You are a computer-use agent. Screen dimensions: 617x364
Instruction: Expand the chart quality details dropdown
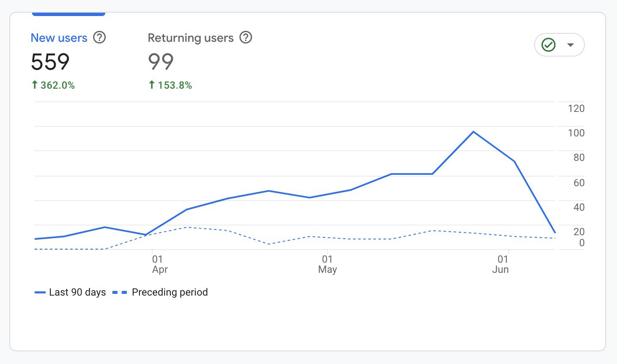571,44
